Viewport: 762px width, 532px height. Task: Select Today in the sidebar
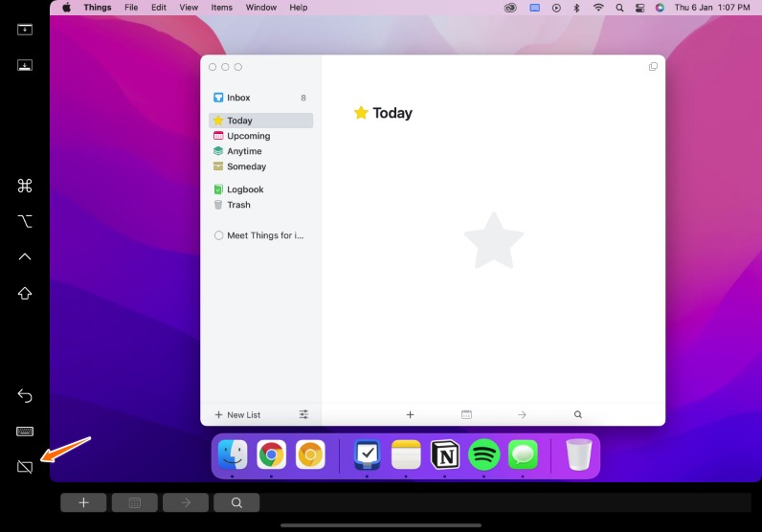coord(260,121)
